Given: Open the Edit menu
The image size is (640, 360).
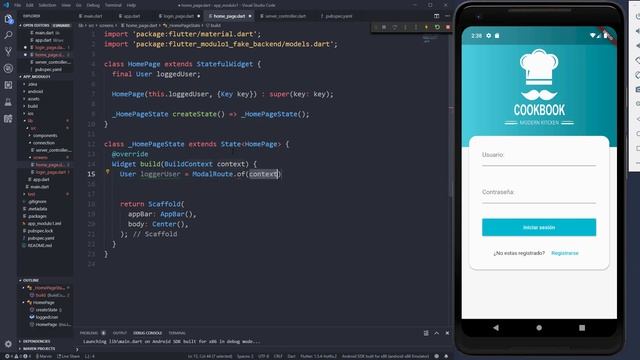Looking at the screenshot, I should (x=30, y=5).
